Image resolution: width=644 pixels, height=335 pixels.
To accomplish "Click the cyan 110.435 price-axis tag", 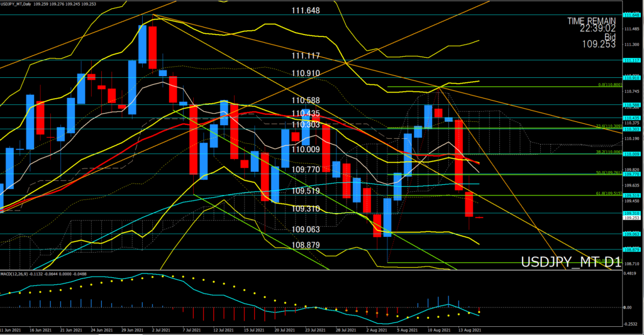I will tap(631, 118).
